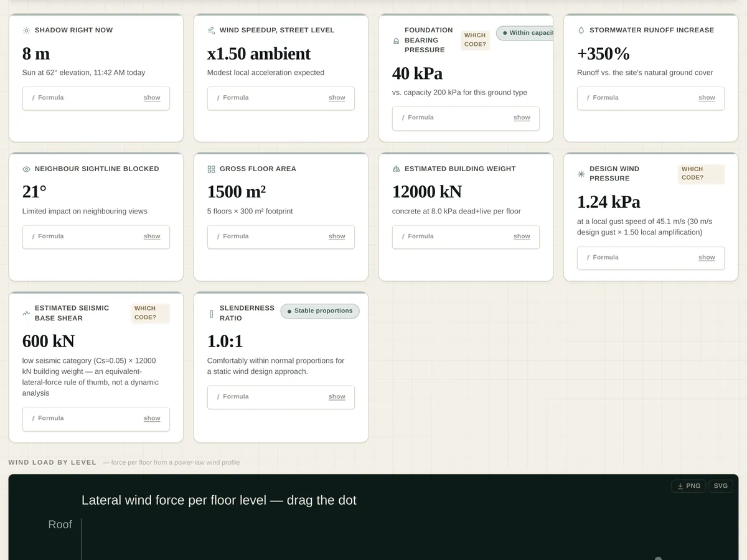Image resolution: width=747 pixels, height=560 pixels.
Task: Click the 8 m shadow value
Action: [36, 54]
